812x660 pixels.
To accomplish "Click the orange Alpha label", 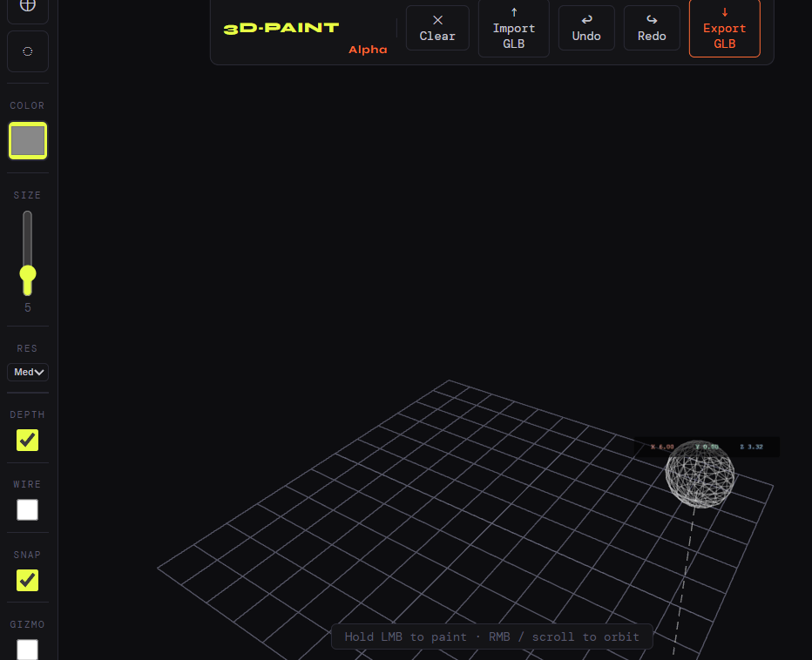I will click(368, 50).
